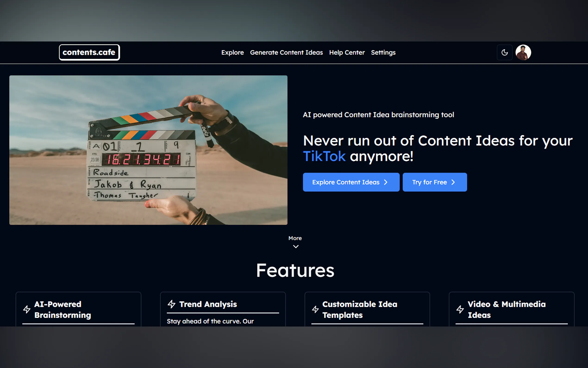Click lightning icon beside AI-Powered Brainstorming

[27, 309]
